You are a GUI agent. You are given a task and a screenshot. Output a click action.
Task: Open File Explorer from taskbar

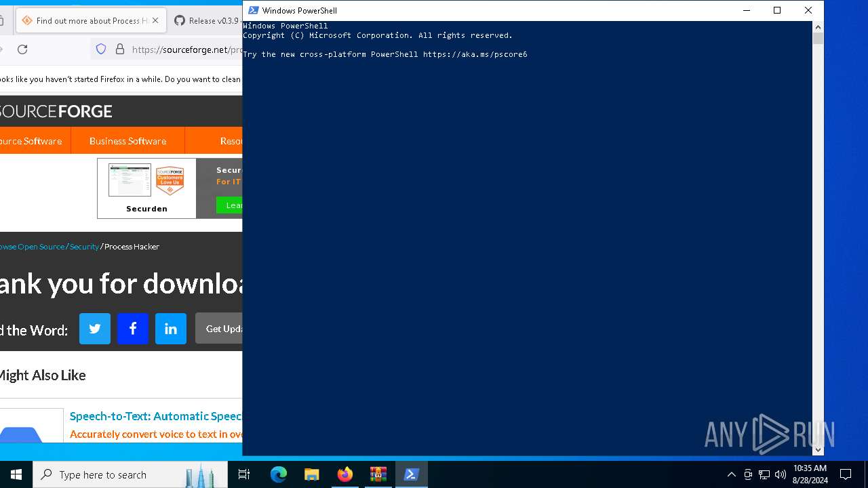tap(312, 474)
